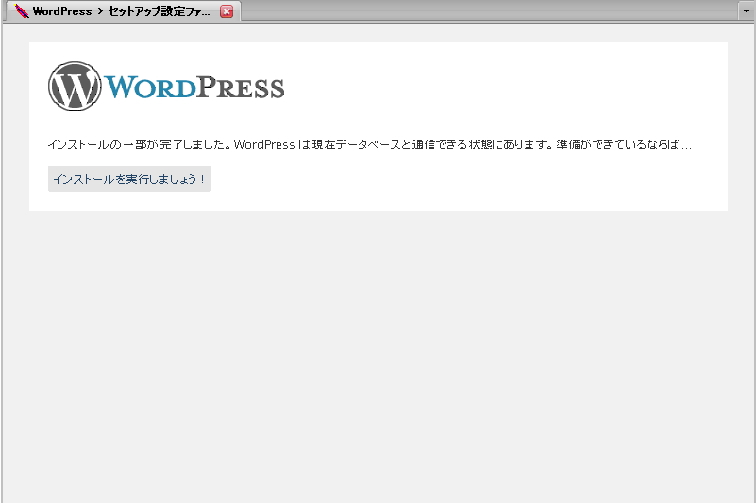Viewport: 756px width, 503px height.
Task: Click the feather favicon on the tab
Action: click(x=21, y=11)
